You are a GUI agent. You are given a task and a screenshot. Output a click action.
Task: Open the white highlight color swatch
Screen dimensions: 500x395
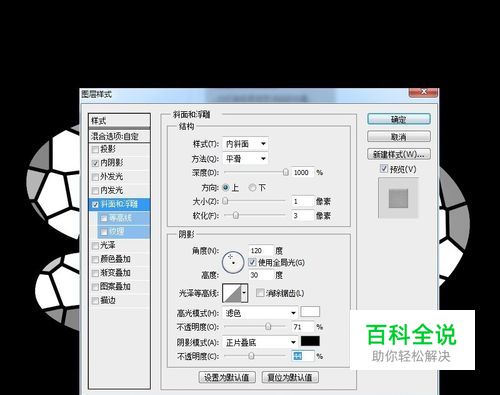(x=310, y=312)
